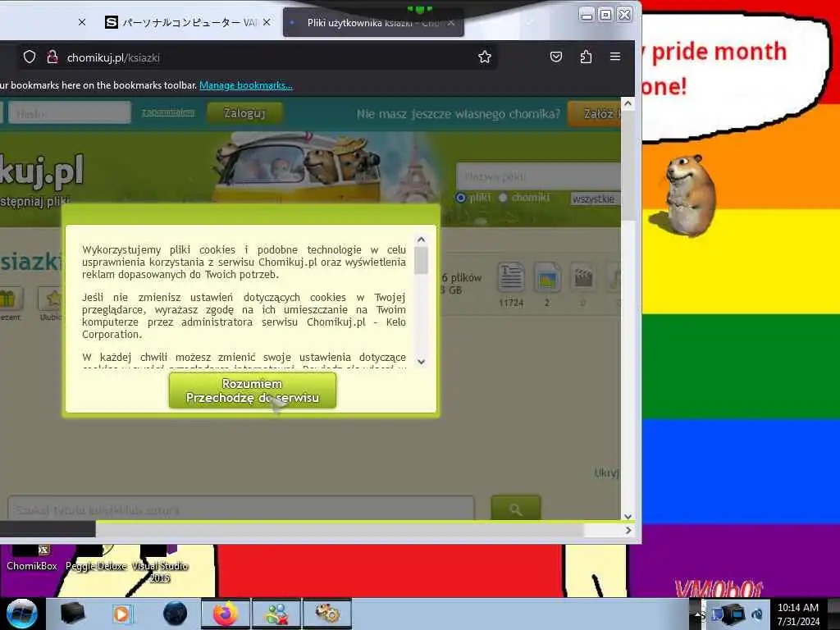This screenshot has height=630, width=840.
Task: Select the chomiki radio button
Action: coord(503,198)
